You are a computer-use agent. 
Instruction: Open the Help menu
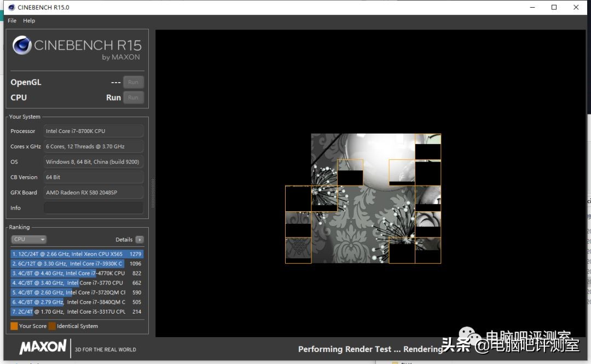(x=29, y=21)
